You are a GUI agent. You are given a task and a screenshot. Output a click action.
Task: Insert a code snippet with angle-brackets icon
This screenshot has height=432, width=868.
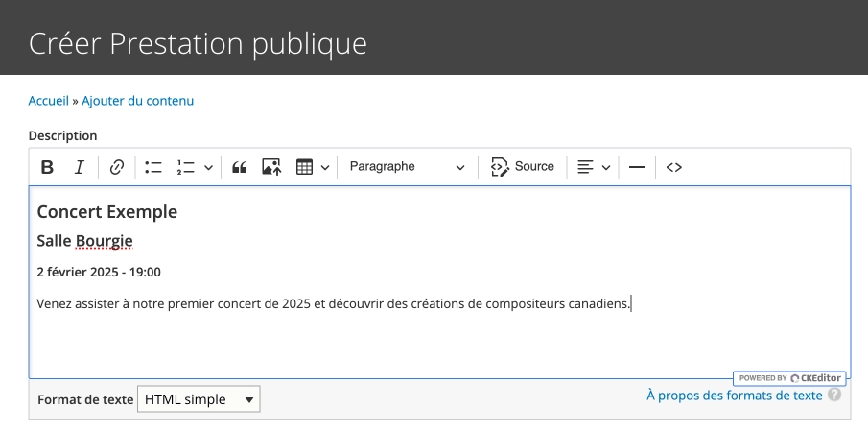point(673,167)
